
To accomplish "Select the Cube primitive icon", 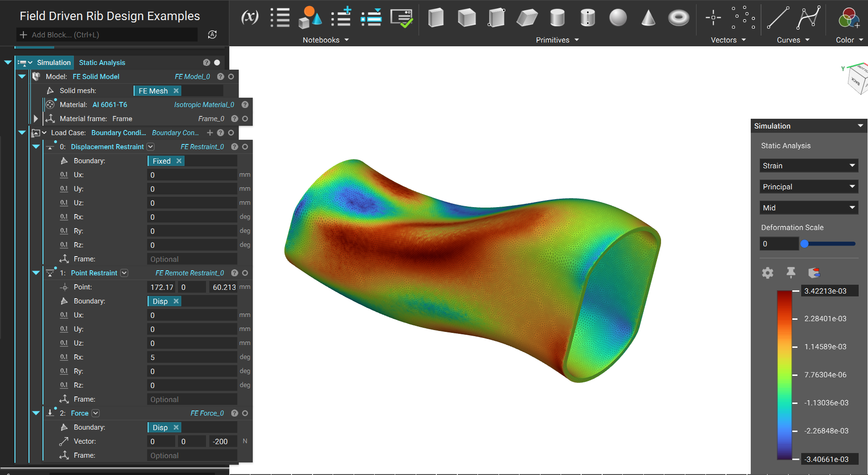I will click(467, 18).
